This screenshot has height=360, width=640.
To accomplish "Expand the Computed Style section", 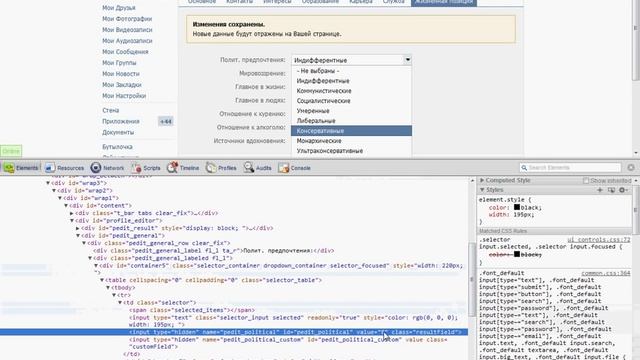I will pos(482,180).
